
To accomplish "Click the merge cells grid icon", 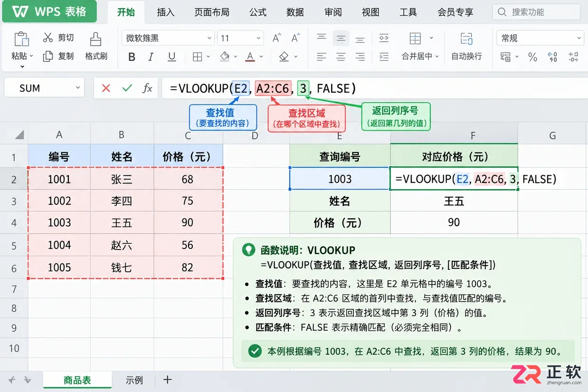I will 416,38.
